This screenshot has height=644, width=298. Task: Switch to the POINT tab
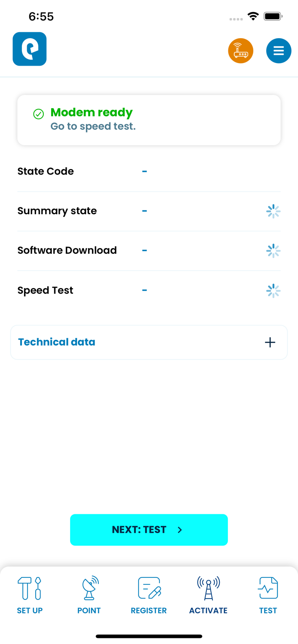89,595
